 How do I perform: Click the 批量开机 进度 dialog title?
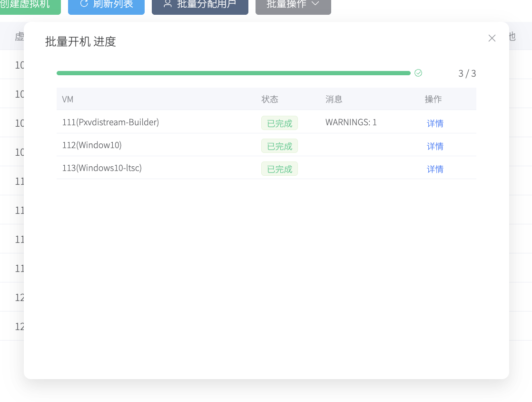[81, 41]
